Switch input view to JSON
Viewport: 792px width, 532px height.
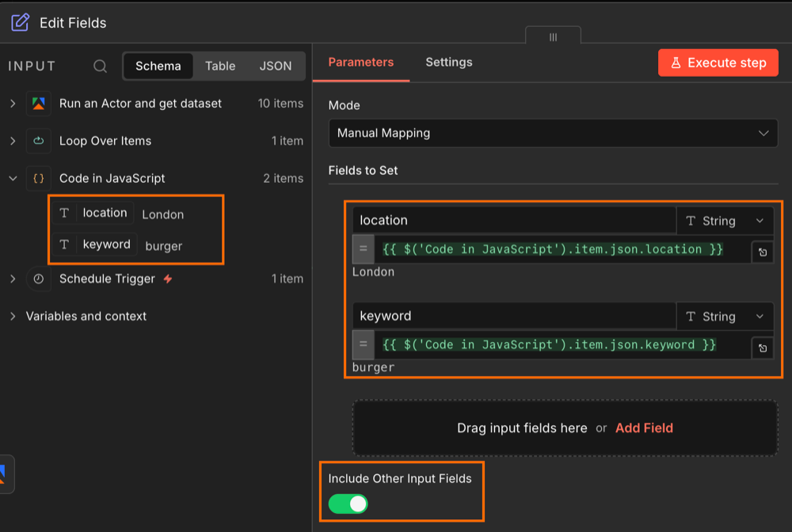(275, 66)
